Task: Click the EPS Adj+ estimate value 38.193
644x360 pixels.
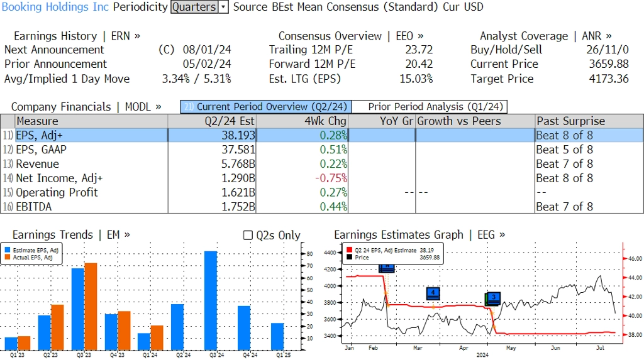Action: click(x=238, y=136)
